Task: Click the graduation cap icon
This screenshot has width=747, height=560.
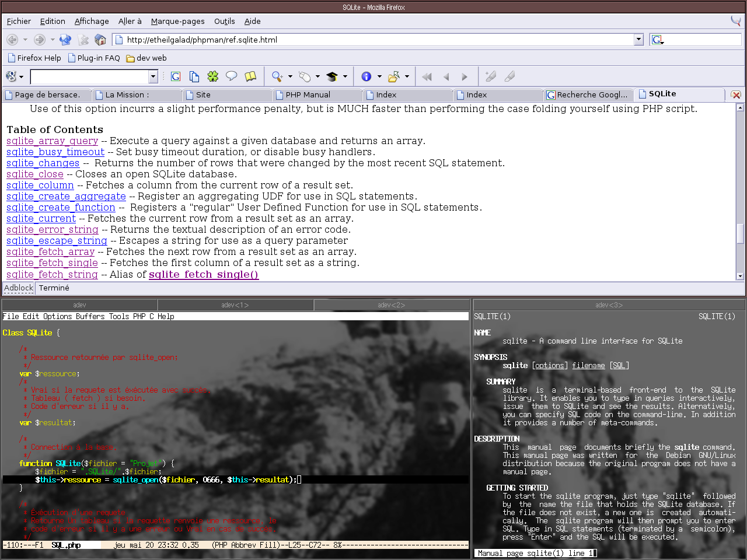Action: pos(332,76)
